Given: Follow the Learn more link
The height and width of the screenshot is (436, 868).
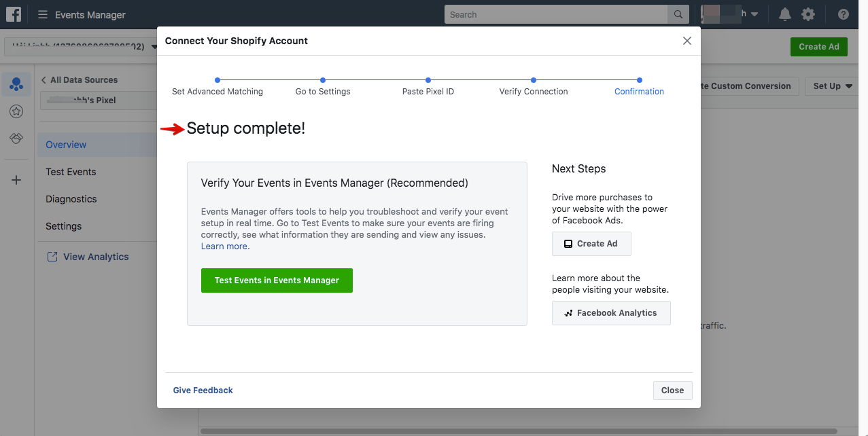Looking at the screenshot, I should [226, 247].
